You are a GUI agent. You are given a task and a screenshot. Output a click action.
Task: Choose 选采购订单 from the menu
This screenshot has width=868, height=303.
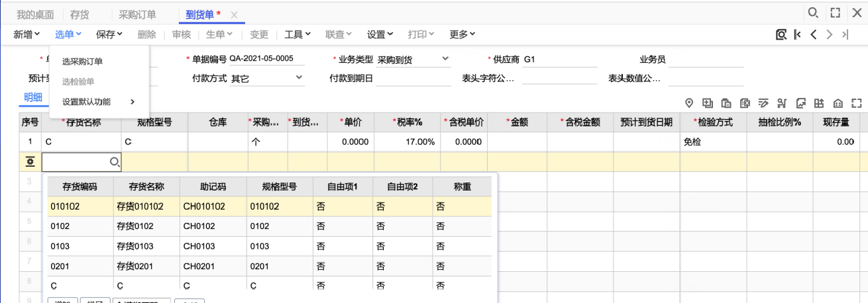click(82, 62)
